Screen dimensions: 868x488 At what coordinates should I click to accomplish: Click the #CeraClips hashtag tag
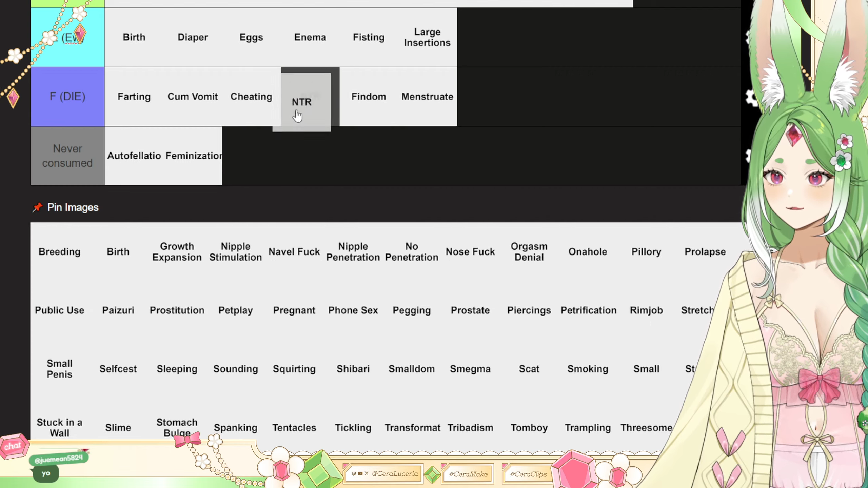click(528, 474)
